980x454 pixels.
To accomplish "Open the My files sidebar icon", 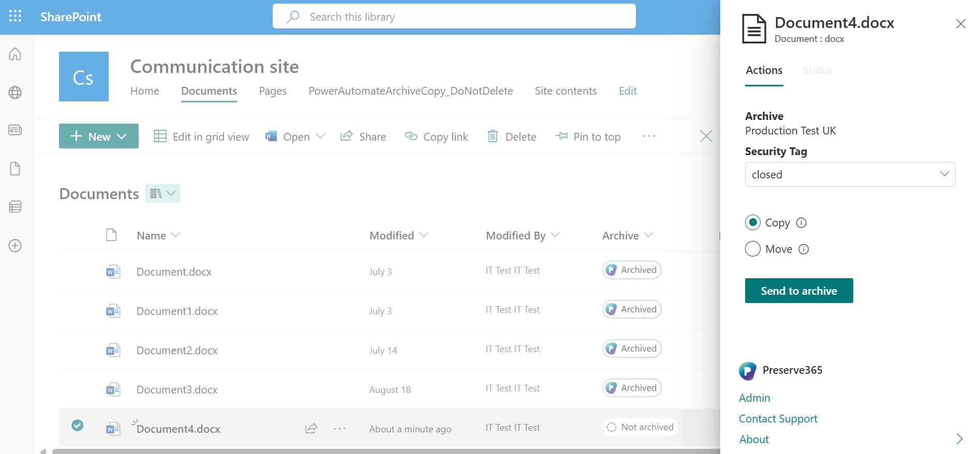I will click(15, 169).
